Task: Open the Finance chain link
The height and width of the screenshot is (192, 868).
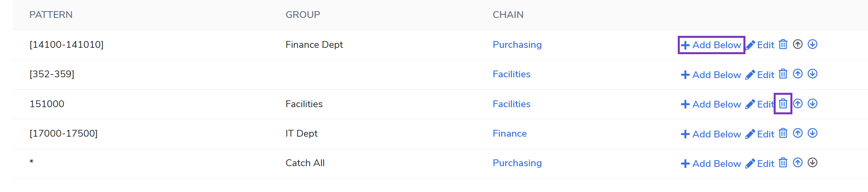Action: coord(509,133)
